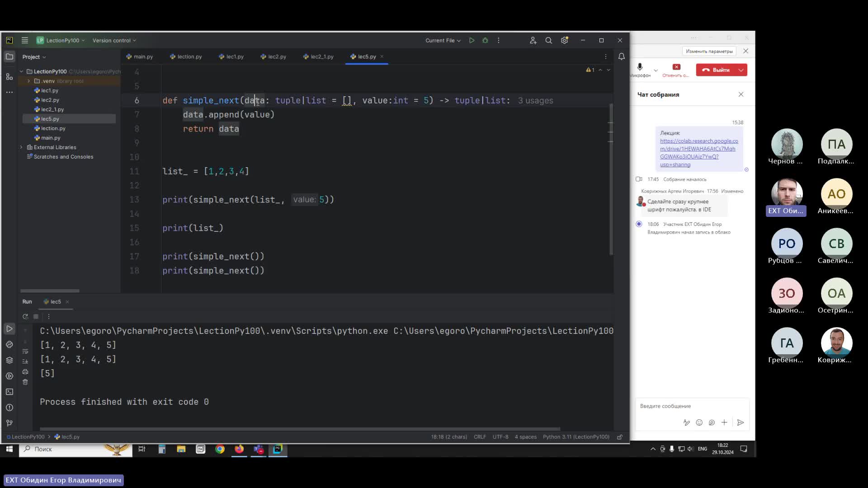Open the Project tool window folder icon
This screenshot has height=488, width=868.
coord(9,56)
